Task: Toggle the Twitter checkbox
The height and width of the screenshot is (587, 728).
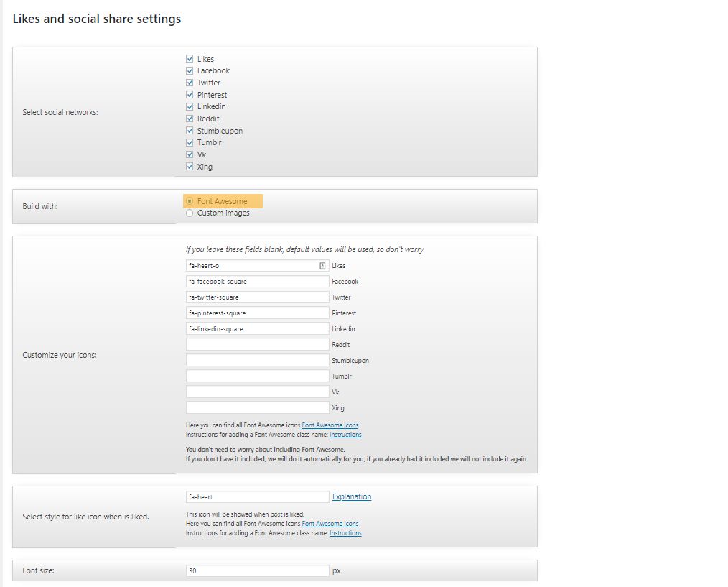Action: (190, 83)
